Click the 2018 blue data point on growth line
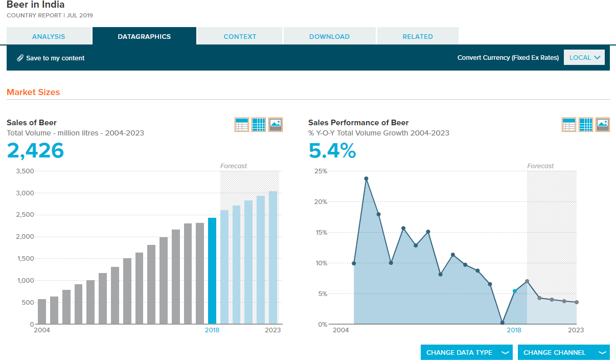The image size is (616, 364). coord(515,291)
